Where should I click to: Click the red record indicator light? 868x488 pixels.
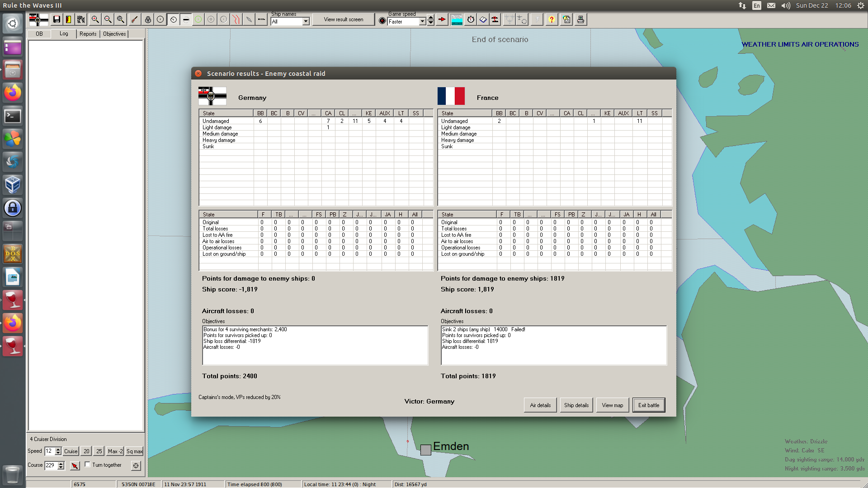(x=382, y=21)
